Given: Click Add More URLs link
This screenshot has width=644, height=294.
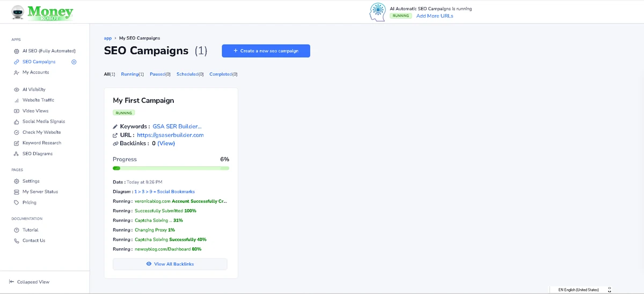Looking at the screenshot, I should pyautogui.click(x=435, y=16).
